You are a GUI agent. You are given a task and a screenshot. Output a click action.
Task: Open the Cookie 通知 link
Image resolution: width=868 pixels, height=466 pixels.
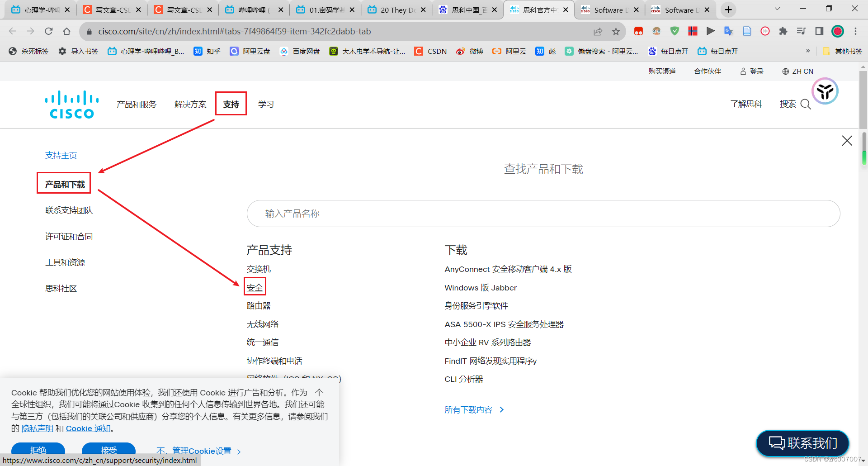(88, 428)
